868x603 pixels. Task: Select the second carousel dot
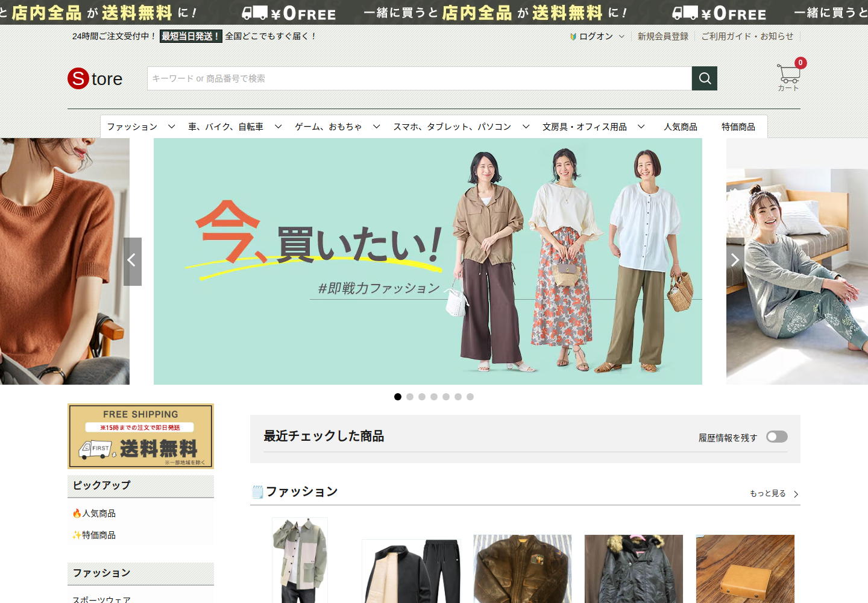pos(410,397)
